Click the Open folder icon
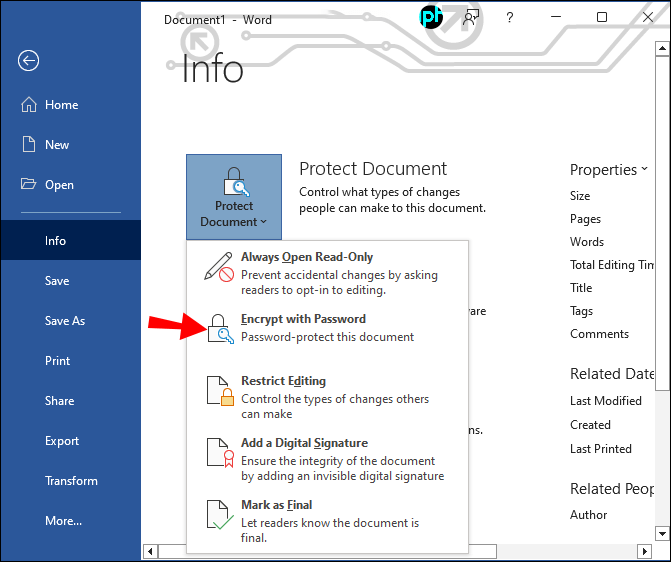Screen dimensions: 671x562 (x=28, y=185)
